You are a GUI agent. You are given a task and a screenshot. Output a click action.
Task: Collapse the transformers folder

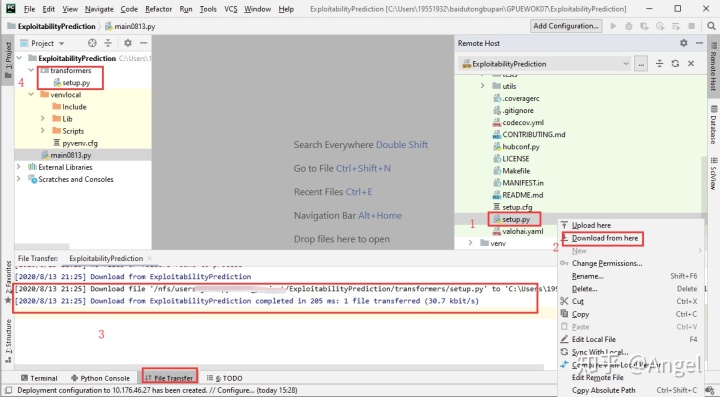(x=31, y=70)
